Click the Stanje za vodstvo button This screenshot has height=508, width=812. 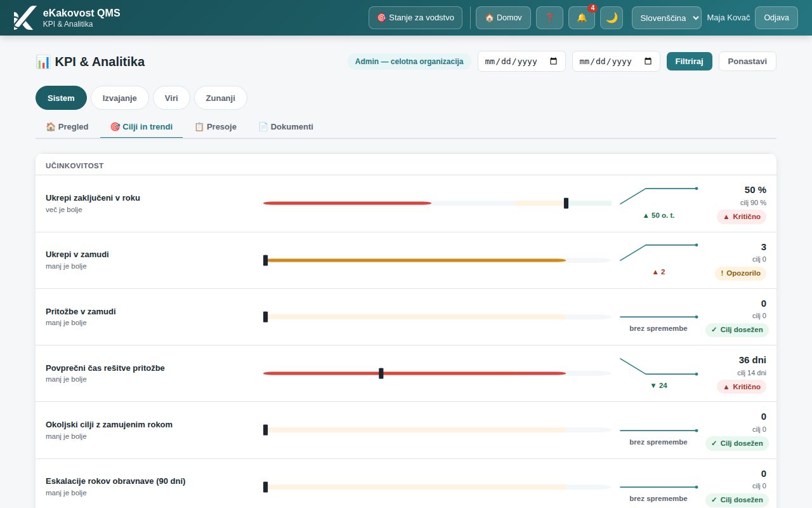[x=416, y=18]
